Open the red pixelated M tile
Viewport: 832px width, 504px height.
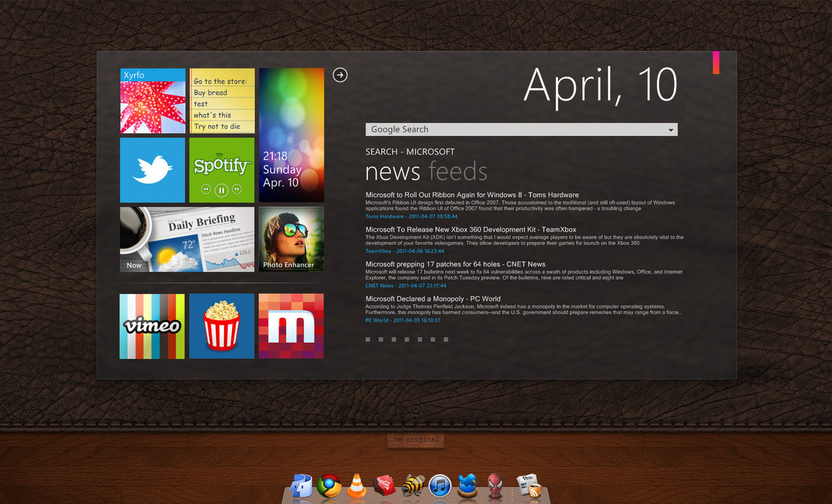291,327
